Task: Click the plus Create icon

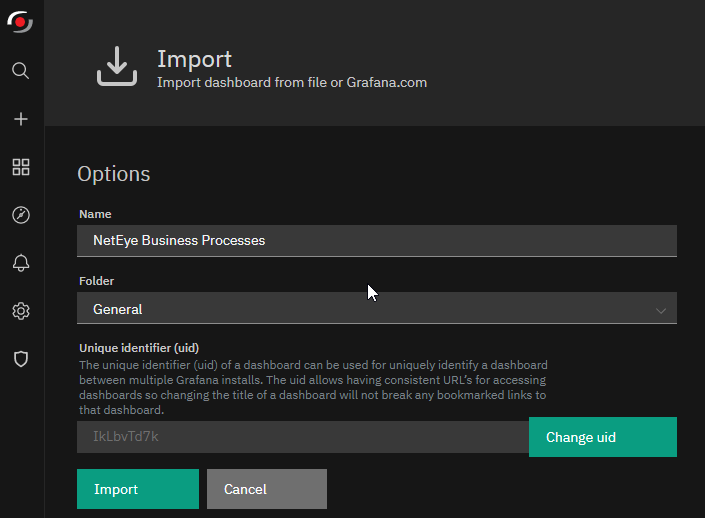Action: [21, 119]
